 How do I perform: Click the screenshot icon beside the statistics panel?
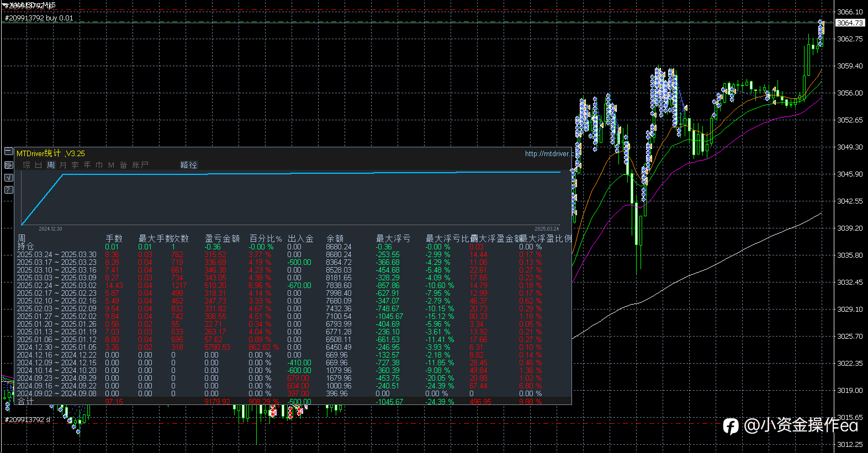click(x=8, y=165)
